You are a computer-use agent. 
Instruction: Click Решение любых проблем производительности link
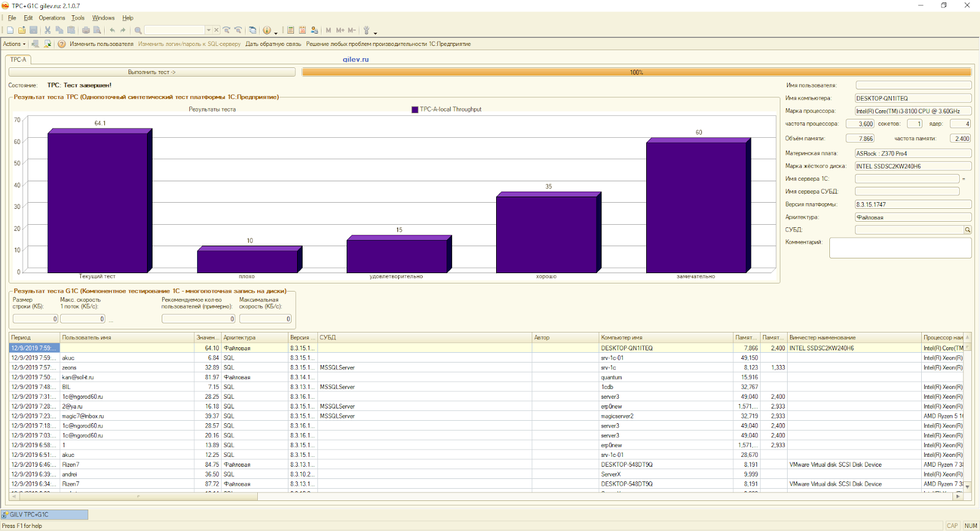coord(388,44)
